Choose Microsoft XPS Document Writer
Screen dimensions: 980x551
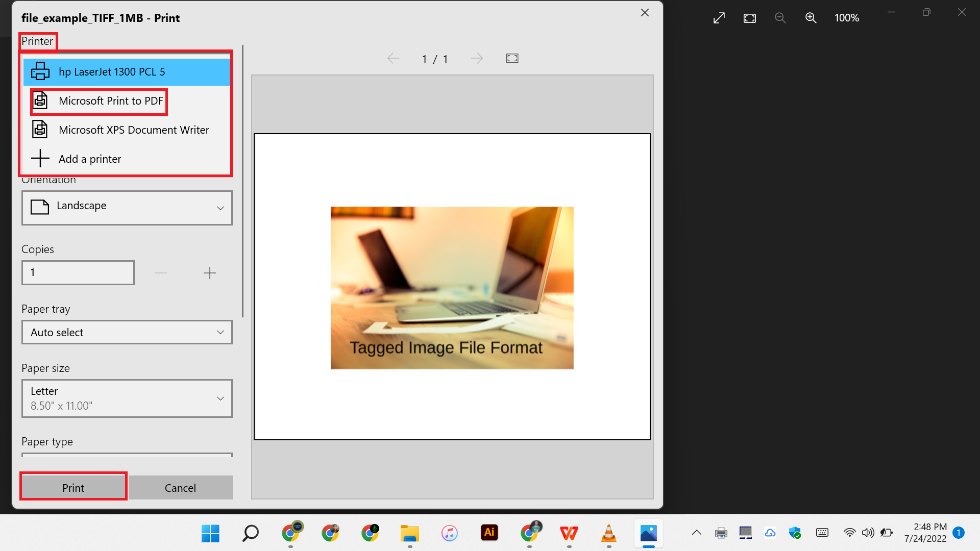(133, 130)
